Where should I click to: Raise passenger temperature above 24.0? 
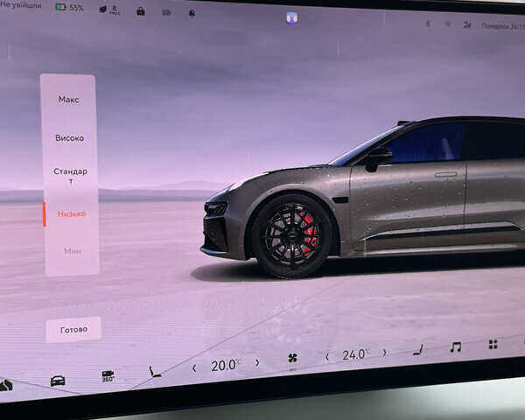[384, 353]
